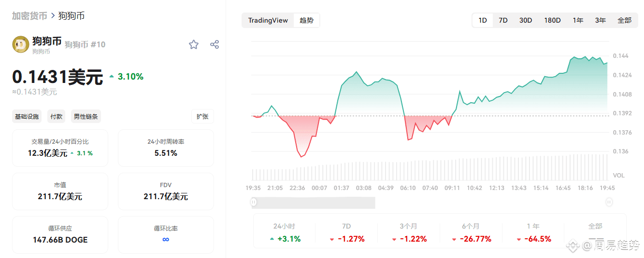
Task: Select the 7D time range
Action: 503,20
